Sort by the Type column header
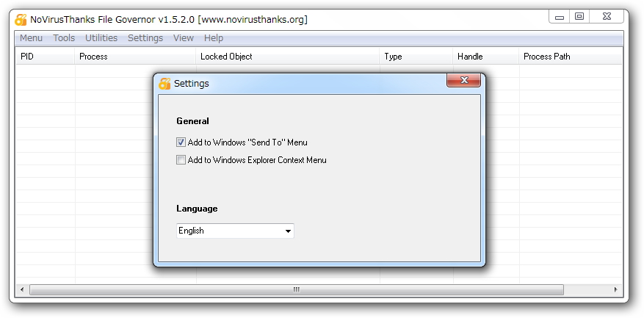Viewport: 644px width, 318px height. tap(416, 57)
